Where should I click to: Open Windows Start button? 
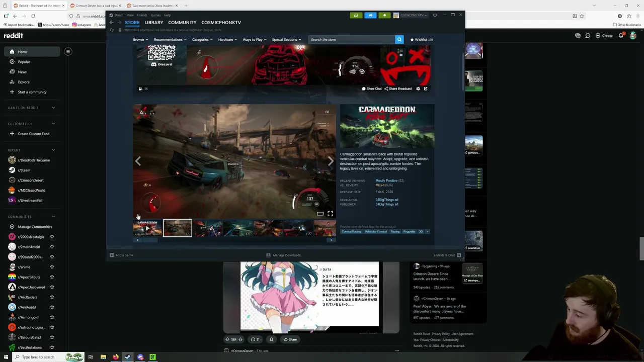tap(7, 357)
